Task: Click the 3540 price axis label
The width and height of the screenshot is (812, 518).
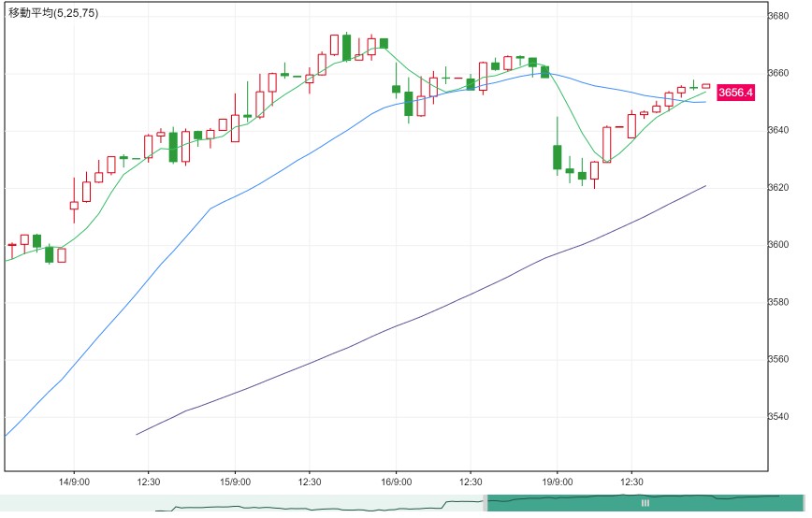Action: [778, 417]
